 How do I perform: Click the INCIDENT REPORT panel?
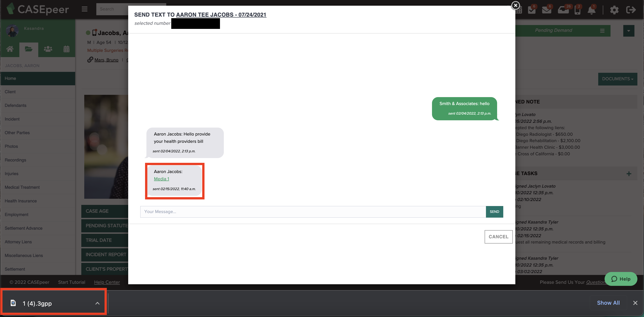(x=105, y=255)
